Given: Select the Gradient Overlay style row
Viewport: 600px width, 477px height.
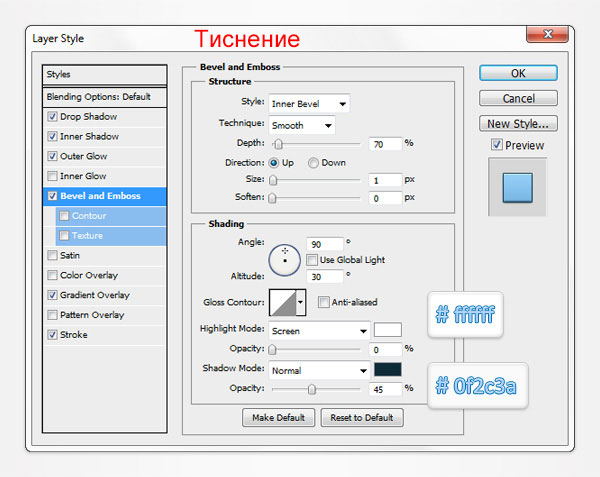Looking at the screenshot, I should pyautogui.click(x=105, y=295).
